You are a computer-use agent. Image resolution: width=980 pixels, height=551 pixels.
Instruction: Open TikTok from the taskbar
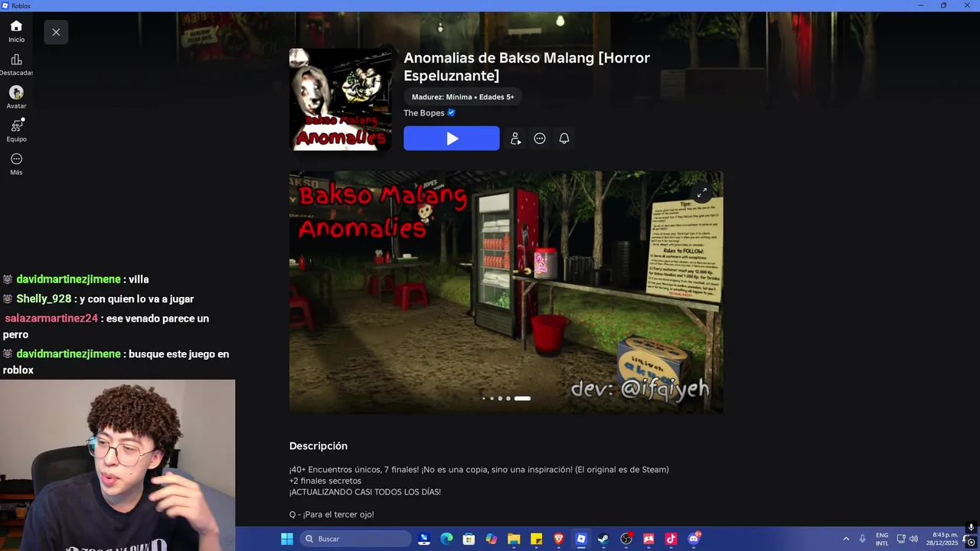pyautogui.click(x=671, y=539)
